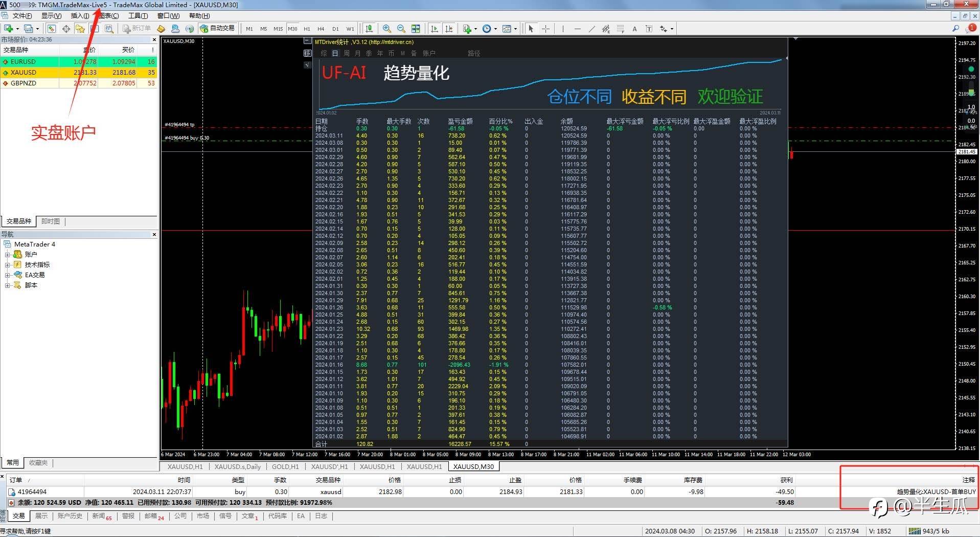Screen dimensions: 980x537
Task: Close the Market Watch panel
Action: [154, 39]
